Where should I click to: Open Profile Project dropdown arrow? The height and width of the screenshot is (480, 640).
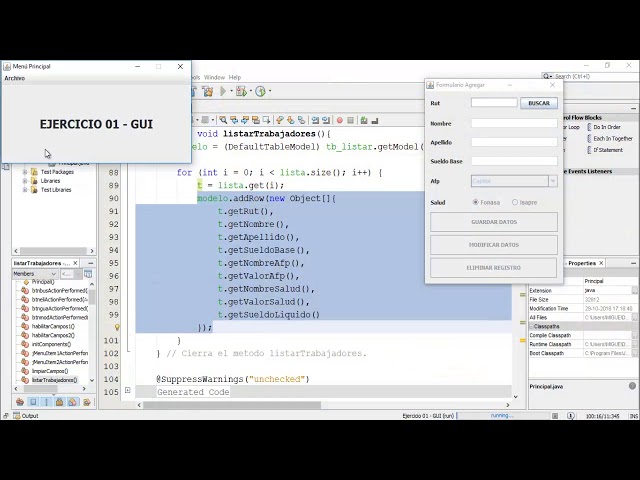pyautogui.click(x=270, y=91)
